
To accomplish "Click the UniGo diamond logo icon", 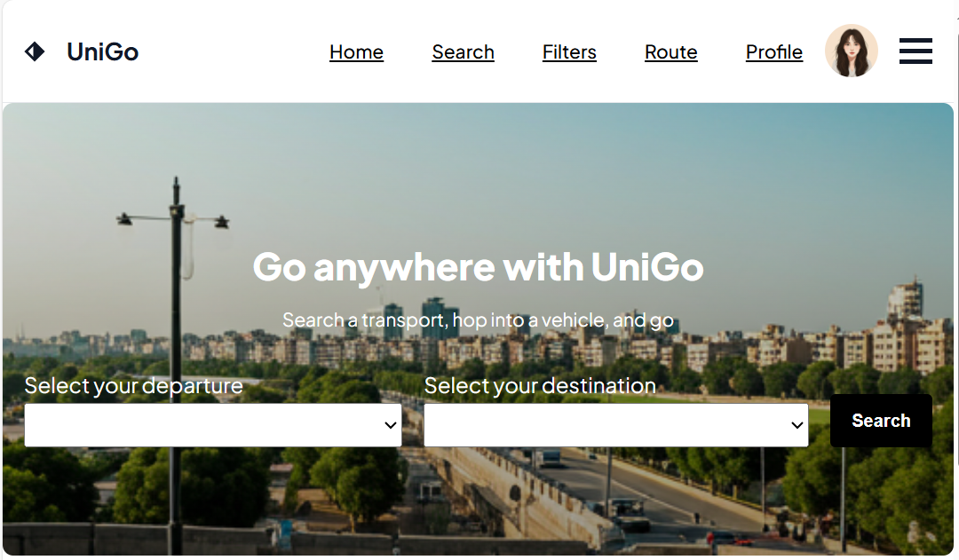I will pos(35,51).
